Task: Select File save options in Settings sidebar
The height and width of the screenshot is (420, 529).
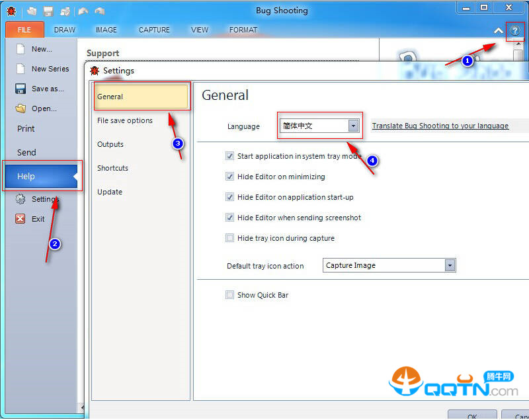Action: (x=125, y=120)
